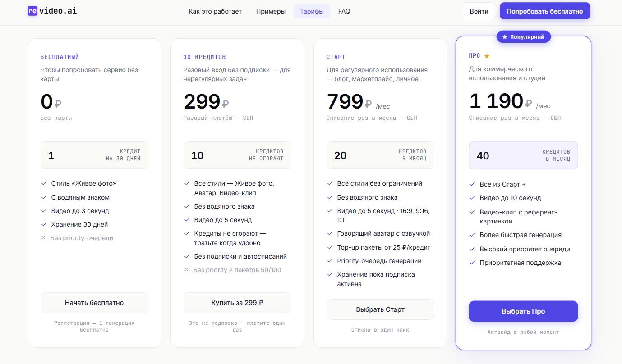Click the 'С водяным знаком' feature

pos(80,197)
